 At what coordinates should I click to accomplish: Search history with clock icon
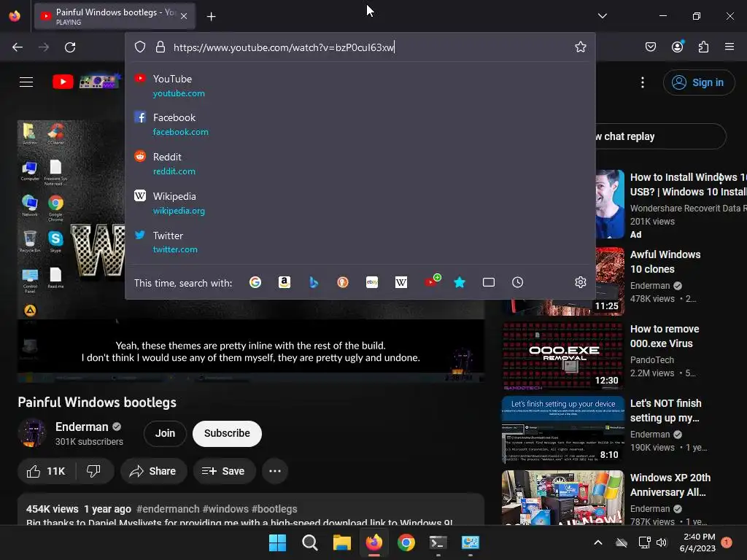click(x=517, y=282)
